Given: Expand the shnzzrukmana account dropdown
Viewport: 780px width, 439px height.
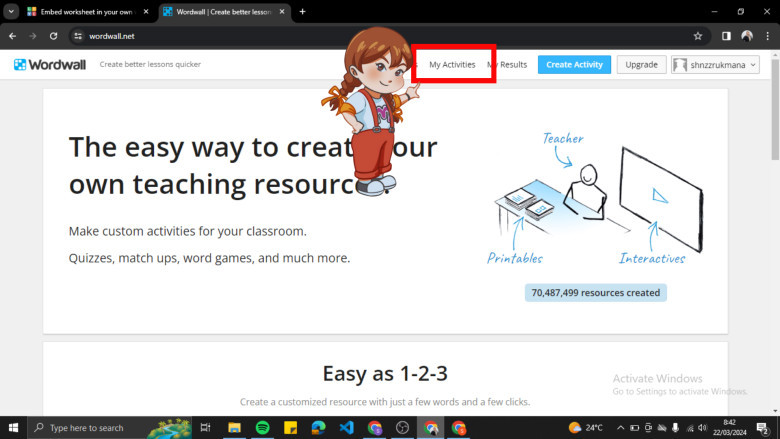Looking at the screenshot, I should pos(715,65).
